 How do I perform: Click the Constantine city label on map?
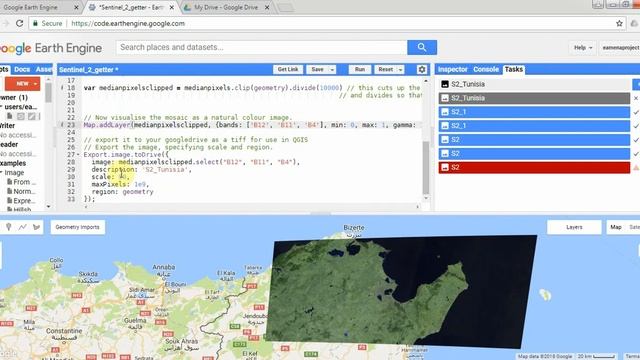click(x=64, y=331)
